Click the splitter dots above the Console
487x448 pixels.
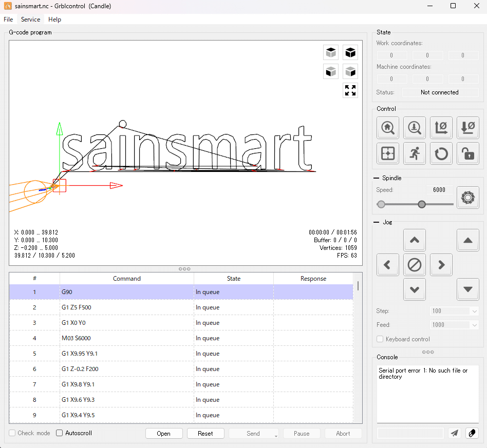(x=428, y=352)
